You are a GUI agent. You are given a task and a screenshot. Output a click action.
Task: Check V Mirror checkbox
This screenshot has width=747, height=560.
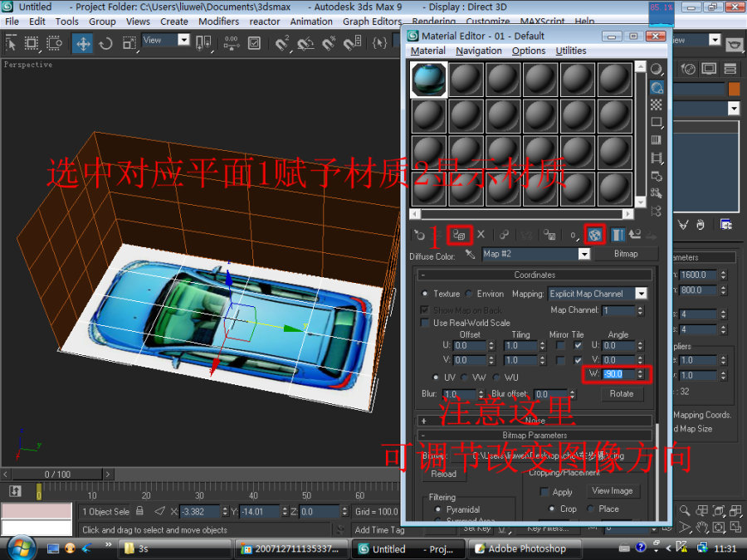(x=560, y=361)
